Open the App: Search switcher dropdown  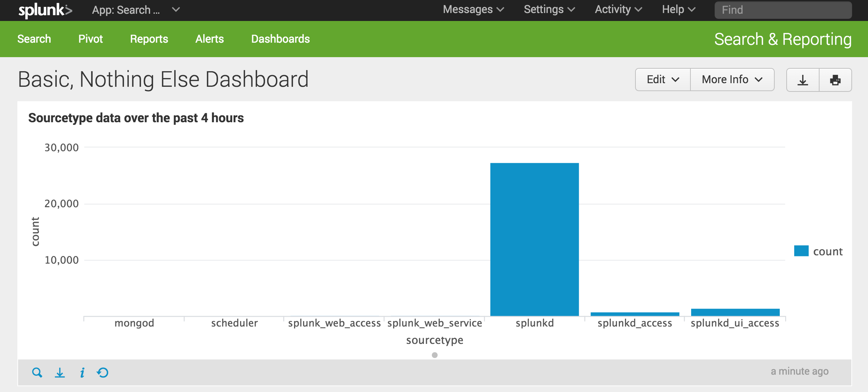pos(136,10)
